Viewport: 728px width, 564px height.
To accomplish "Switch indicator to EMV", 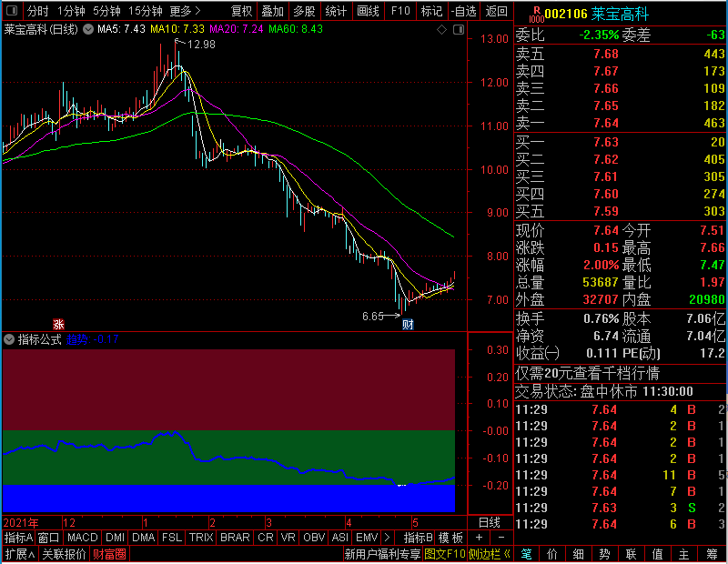I will [x=367, y=538].
